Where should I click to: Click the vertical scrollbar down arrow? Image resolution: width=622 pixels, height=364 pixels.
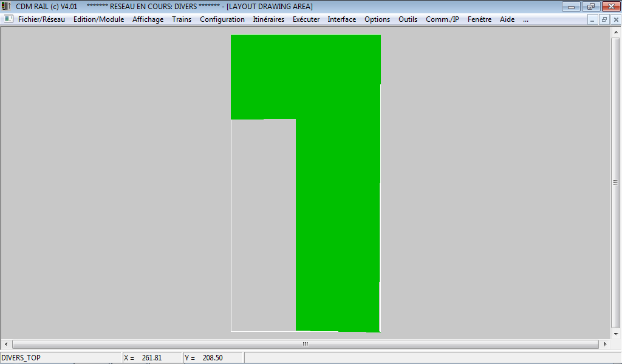pyautogui.click(x=616, y=334)
